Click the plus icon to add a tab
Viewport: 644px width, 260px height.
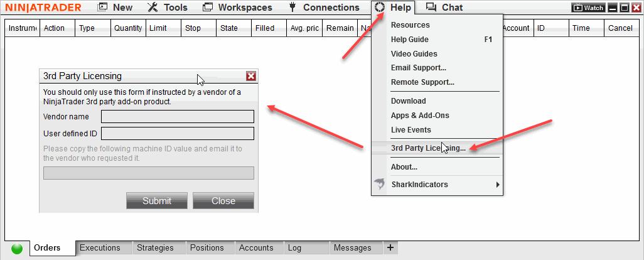click(x=390, y=247)
